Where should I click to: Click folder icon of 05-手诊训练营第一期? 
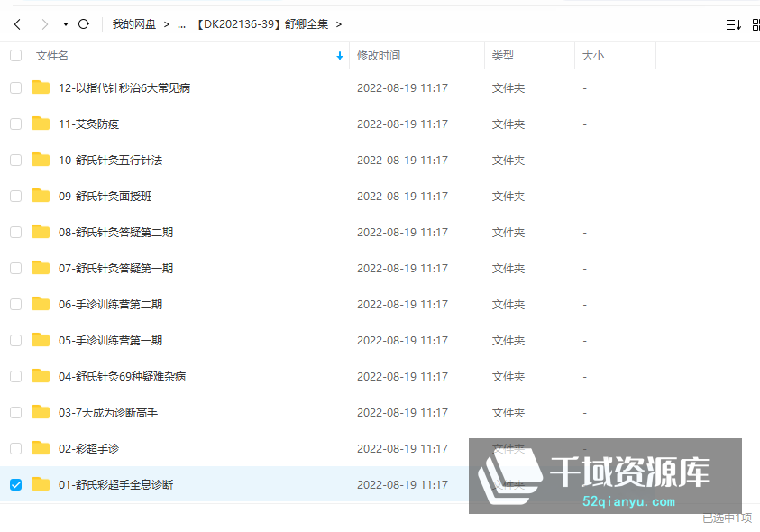click(x=41, y=339)
